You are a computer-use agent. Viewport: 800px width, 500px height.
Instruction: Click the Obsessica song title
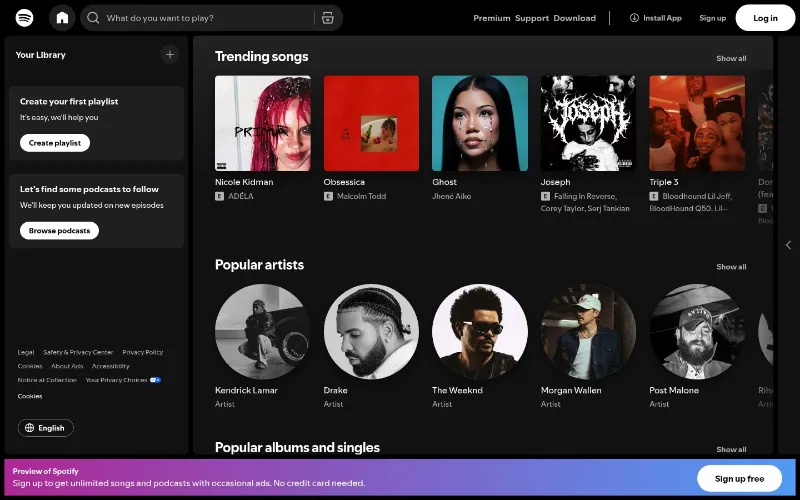(344, 182)
